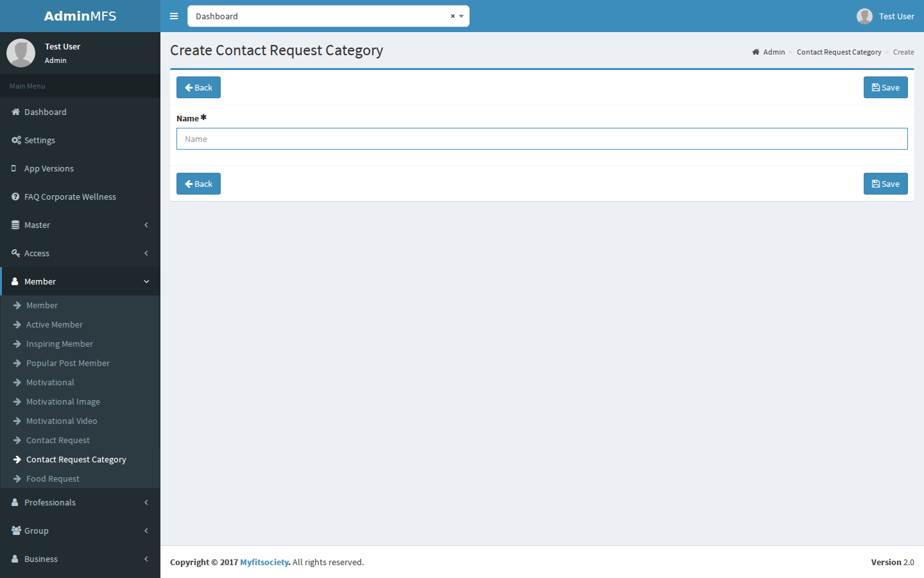Click arrow icon beside Active Member
The width and height of the screenshot is (924, 578).
(x=17, y=324)
